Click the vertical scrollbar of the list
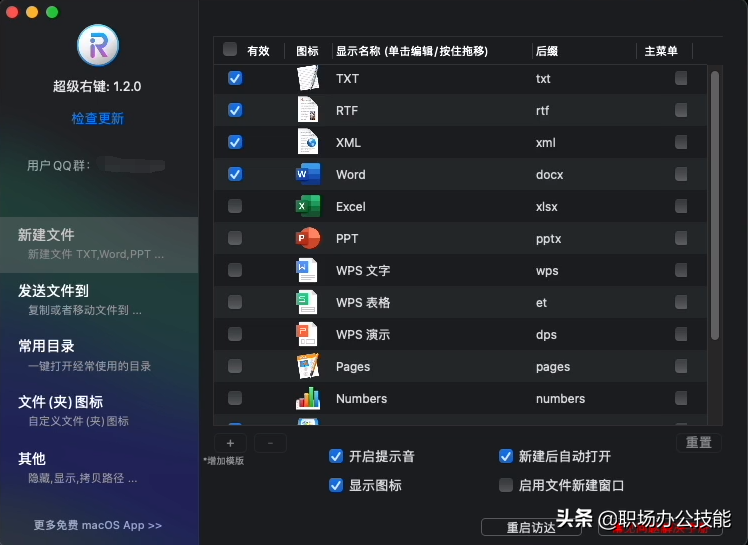 coord(715,205)
